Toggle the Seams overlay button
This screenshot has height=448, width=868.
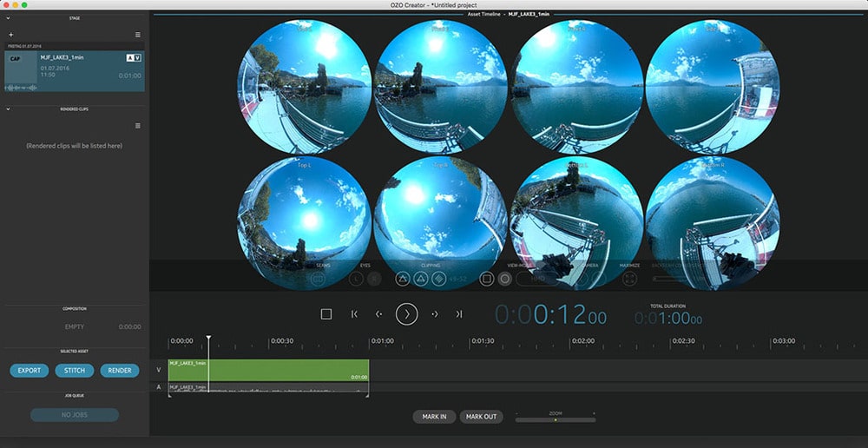click(318, 279)
